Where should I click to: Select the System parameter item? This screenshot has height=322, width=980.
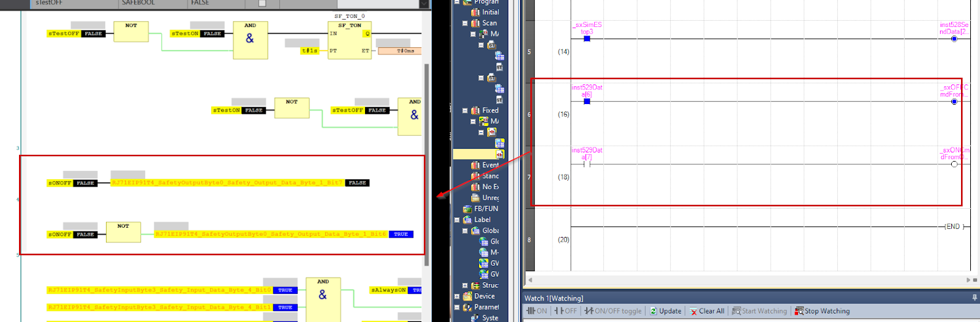(491, 318)
